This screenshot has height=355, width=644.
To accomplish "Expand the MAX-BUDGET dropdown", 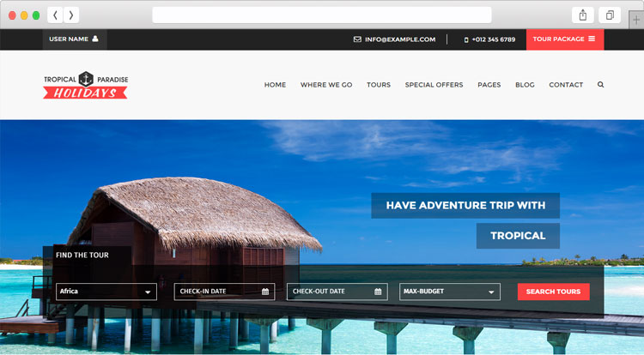I will click(x=450, y=292).
